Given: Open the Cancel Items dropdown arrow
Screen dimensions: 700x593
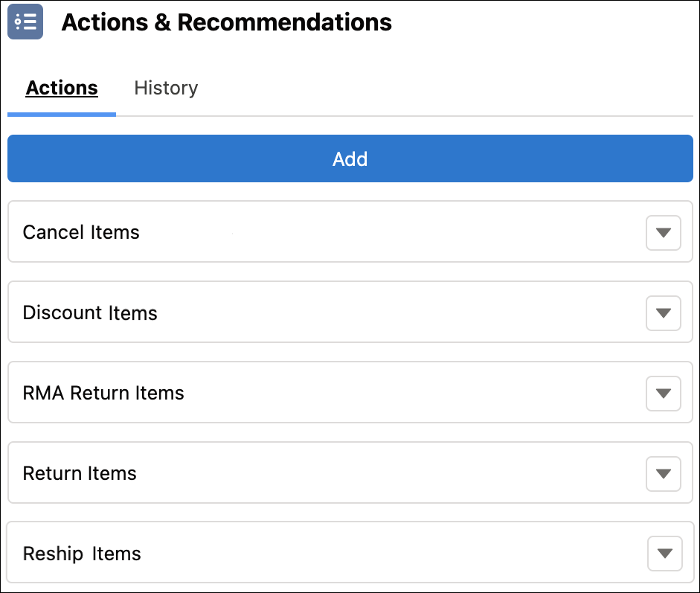Looking at the screenshot, I should pyautogui.click(x=664, y=233).
